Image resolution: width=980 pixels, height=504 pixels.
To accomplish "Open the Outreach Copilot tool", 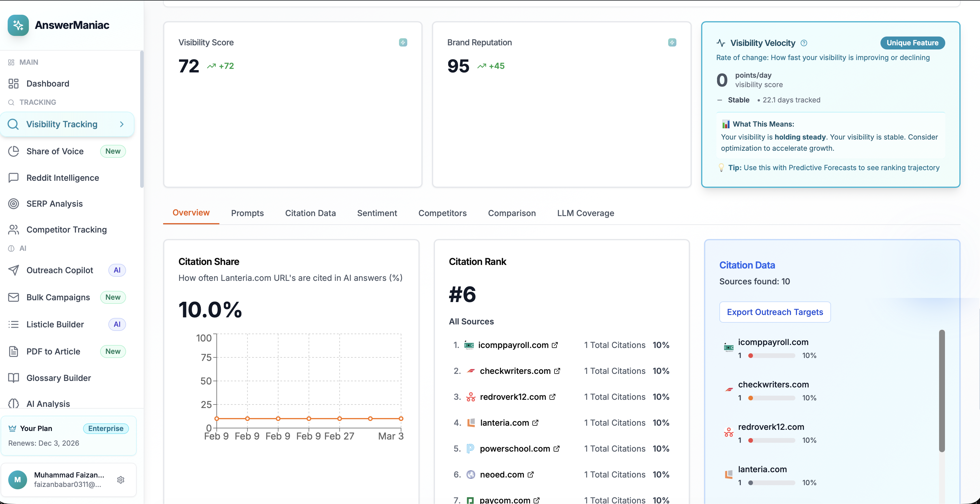I will 60,270.
